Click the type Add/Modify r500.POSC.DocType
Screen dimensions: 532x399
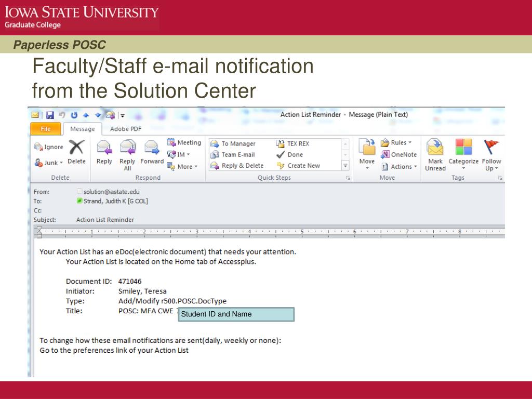point(172,301)
